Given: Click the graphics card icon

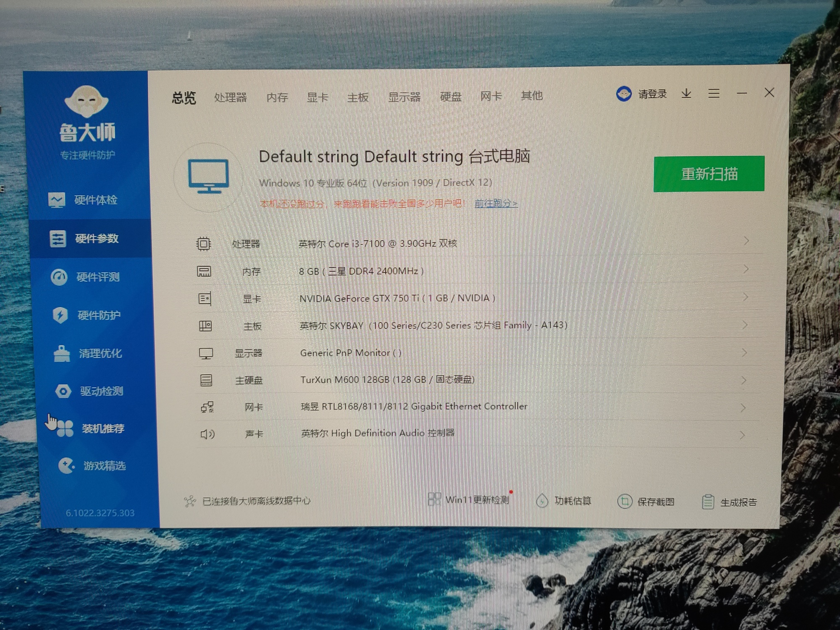Looking at the screenshot, I should [205, 299].
